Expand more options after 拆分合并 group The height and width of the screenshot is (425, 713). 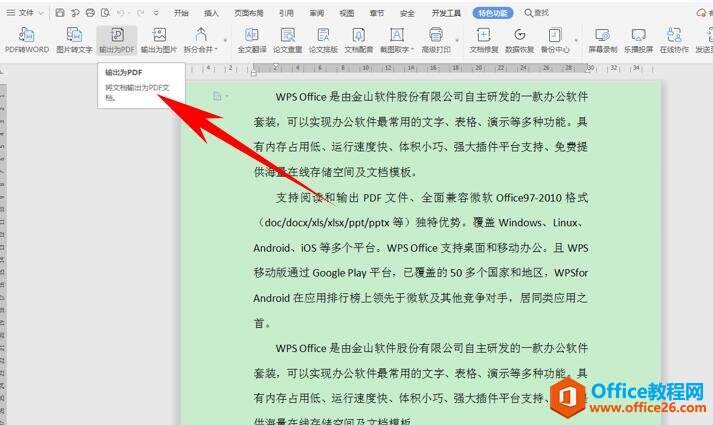(x=225, y=40)
